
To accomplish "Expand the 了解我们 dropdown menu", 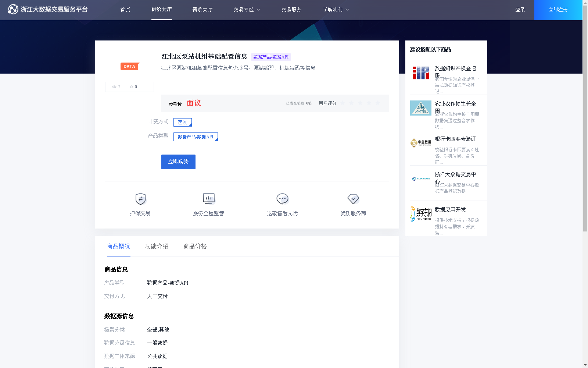I will click(336, 10).
